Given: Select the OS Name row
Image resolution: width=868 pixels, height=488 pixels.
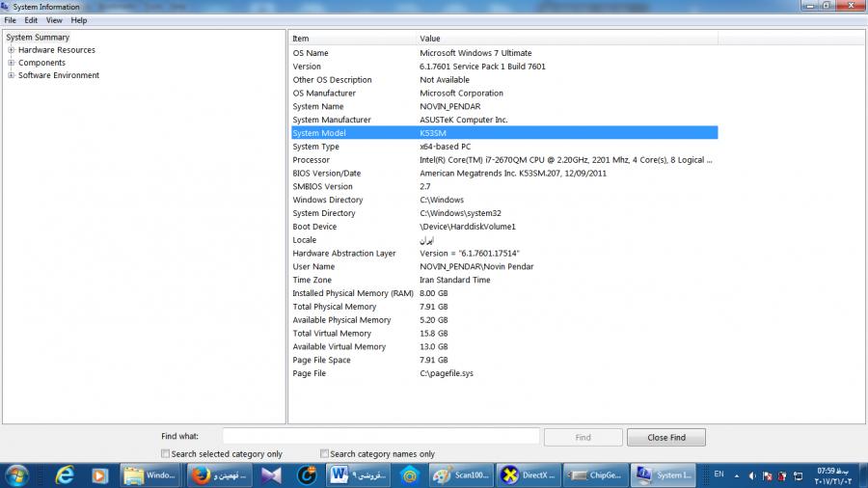Looking at the screenshot, I should [x=504, y=53].
